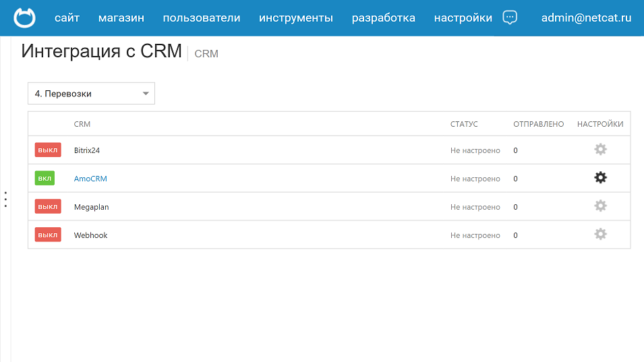Open settings gear for Bitrix24
644x362 pixels.
[x=600, y=150]
